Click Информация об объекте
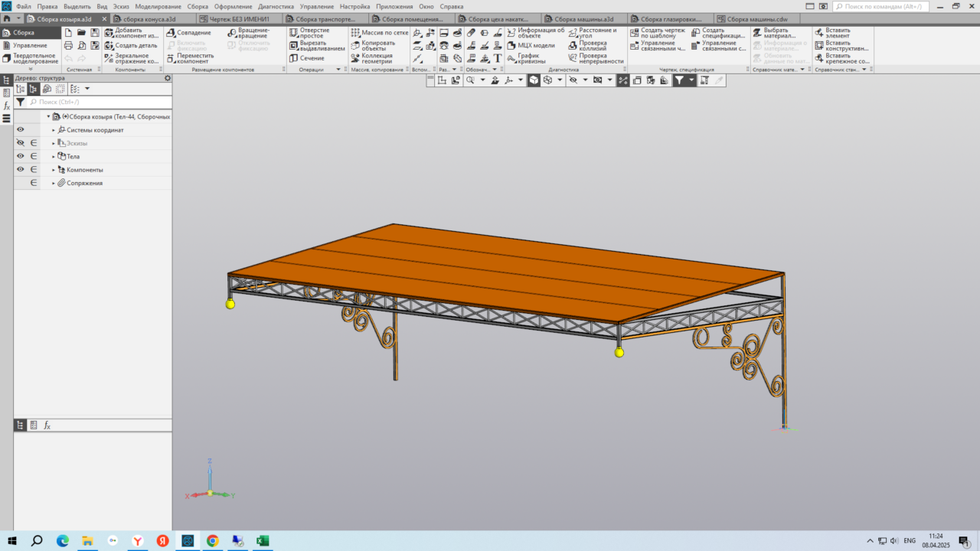The height and width of the screenshot is (551, 980). (535, 33)
